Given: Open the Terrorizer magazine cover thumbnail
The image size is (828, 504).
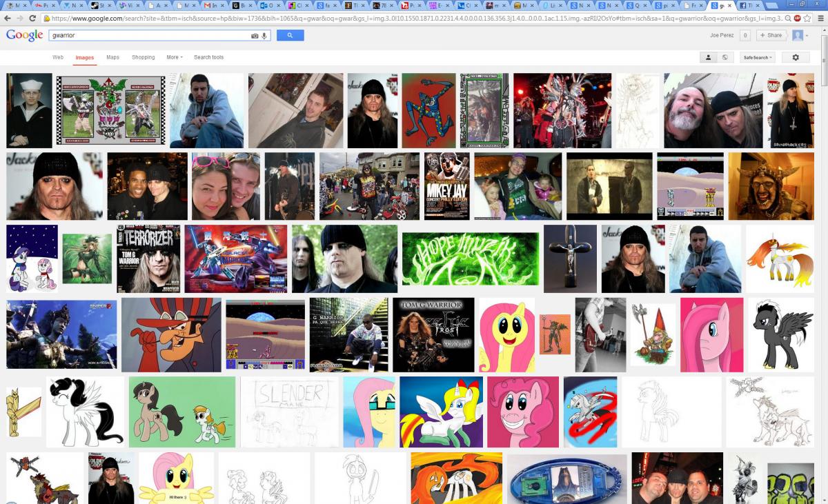Looking at the screenshot, I should click(x=148, y=259).
